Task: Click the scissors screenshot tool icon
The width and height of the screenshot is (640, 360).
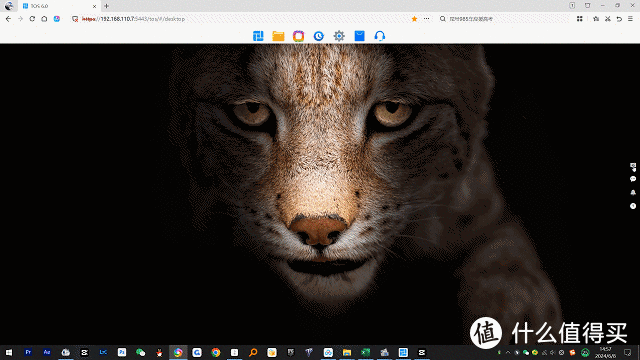Action: (x=608, y=19)
